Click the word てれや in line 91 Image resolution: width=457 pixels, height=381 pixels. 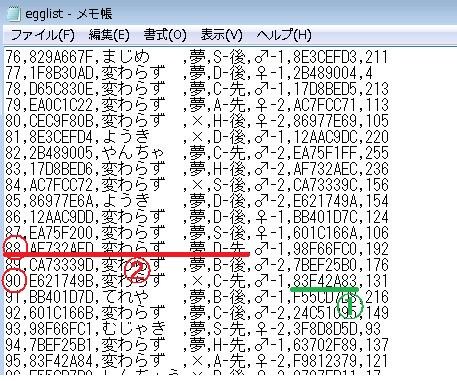pyautogui.click(x=125, y=297)
